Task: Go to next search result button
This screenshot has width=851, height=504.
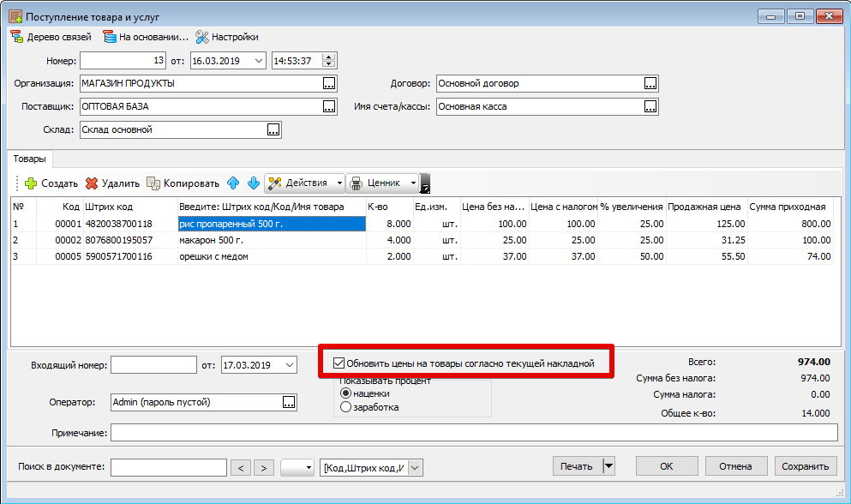Action: [264, 468]
